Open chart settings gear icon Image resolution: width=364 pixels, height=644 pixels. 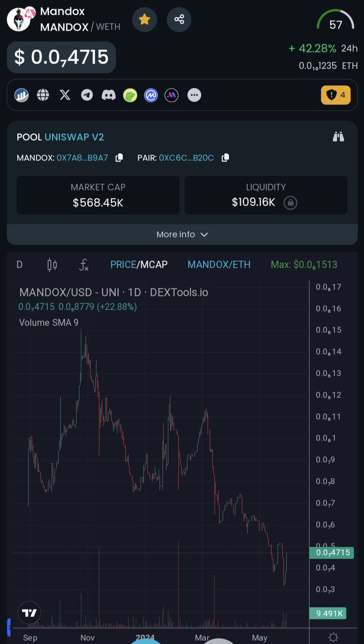(x=333, y=638)
